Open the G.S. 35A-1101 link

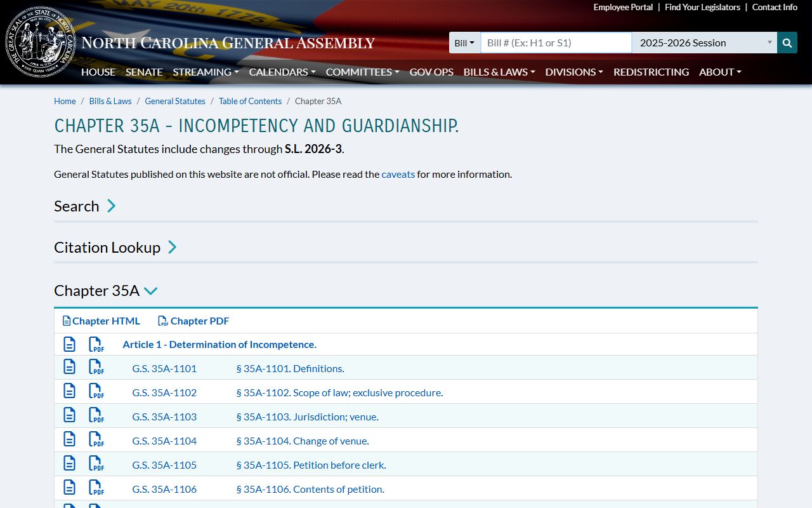point(164,368)
